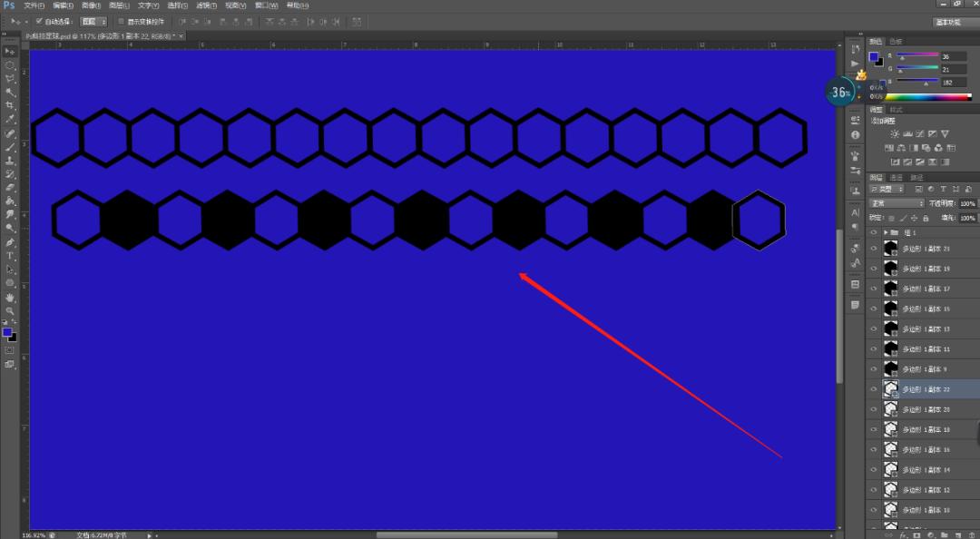Click foreground color swatch in Color panel

[x=874, y=56]
